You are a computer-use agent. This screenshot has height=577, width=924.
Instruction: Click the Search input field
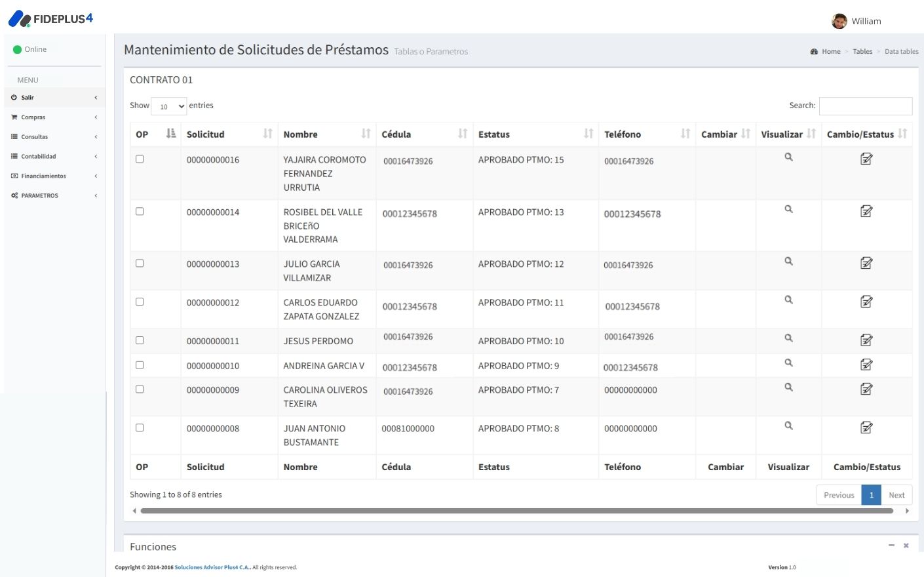865,106
